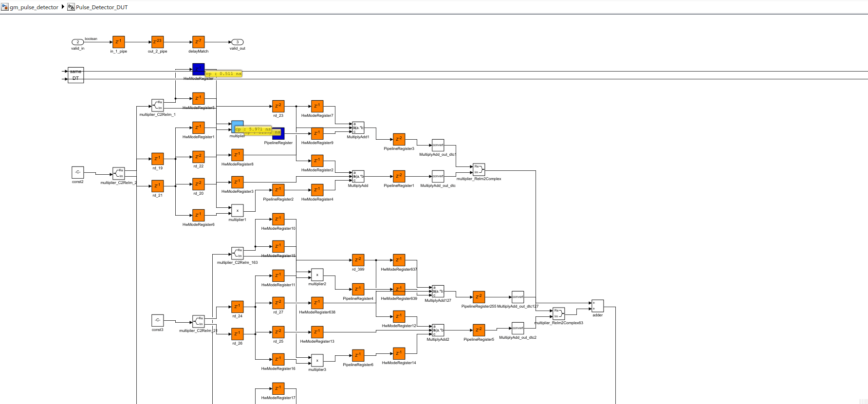Select the PipelineRegister4 block

[x=358, y=289]
